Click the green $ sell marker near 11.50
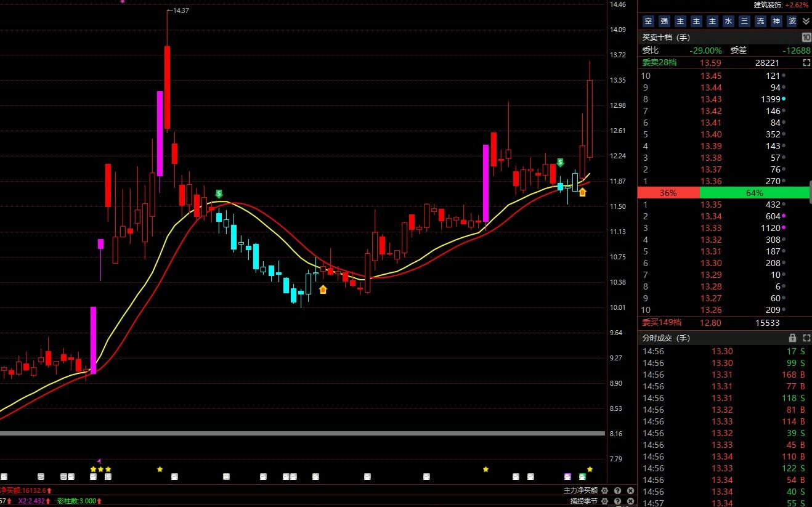812x507 pixels. point(219,193)
